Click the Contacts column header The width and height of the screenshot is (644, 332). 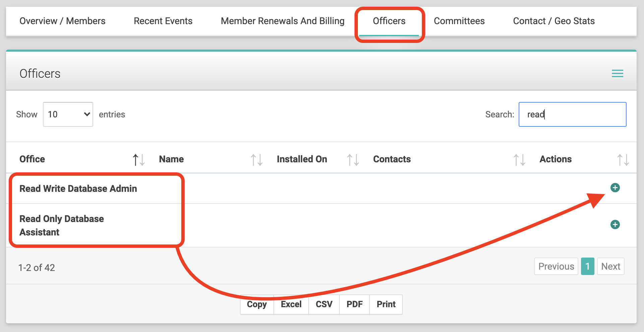click(x=392, y=159)
